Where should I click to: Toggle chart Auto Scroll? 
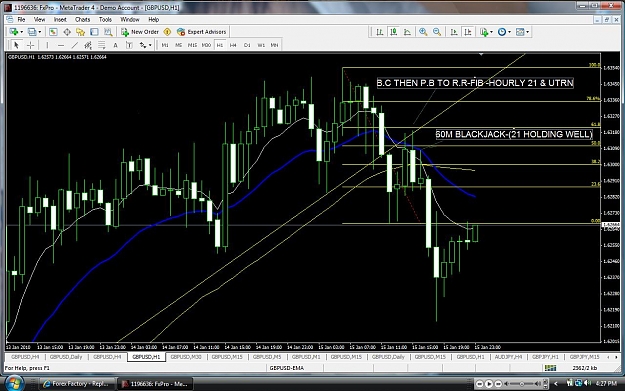click(x=454, y=32)
